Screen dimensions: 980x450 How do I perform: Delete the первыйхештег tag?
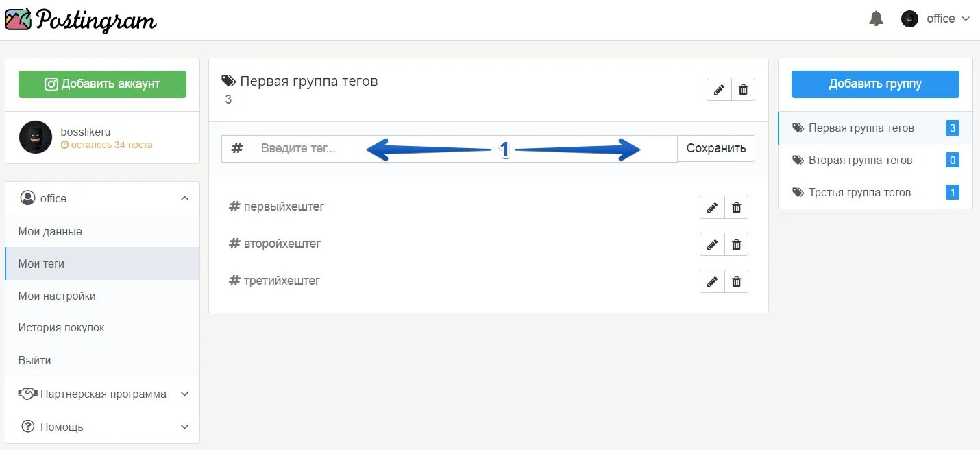(736, 207)
